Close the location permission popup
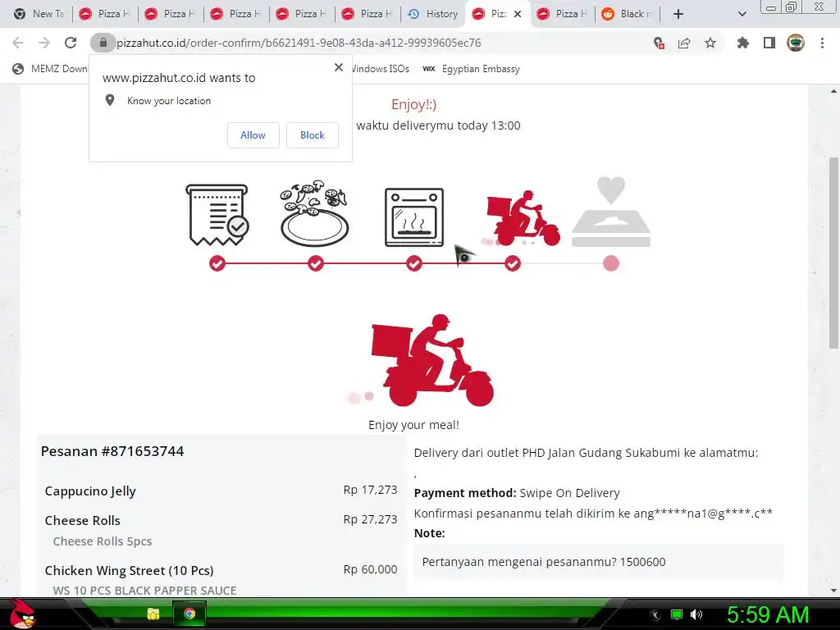Image resolution: width=840 pixels, height=630 pixels. tap(339, 67)
